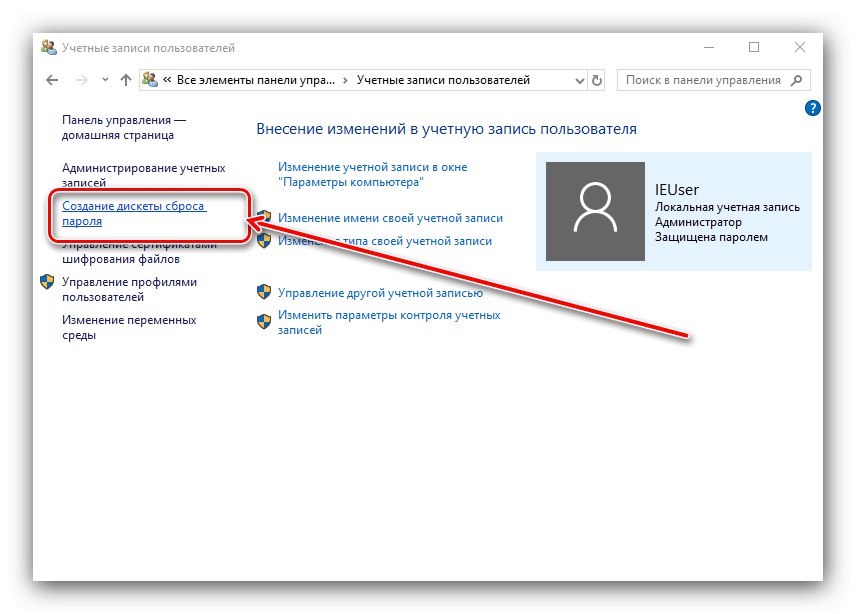
Task: Click the UAC shield beside account type change
Action: click(263, 241)
